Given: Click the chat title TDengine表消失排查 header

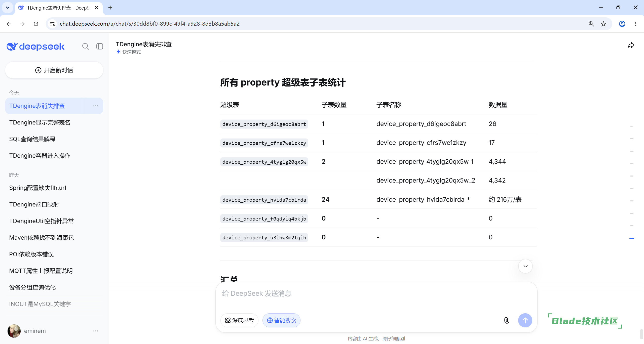Looking at the screenshot, I should (144, 44).
